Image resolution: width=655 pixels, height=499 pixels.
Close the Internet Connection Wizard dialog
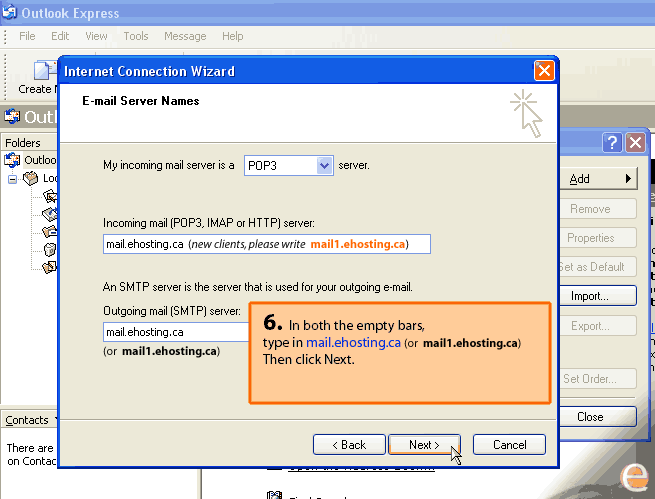coord(544,71)
